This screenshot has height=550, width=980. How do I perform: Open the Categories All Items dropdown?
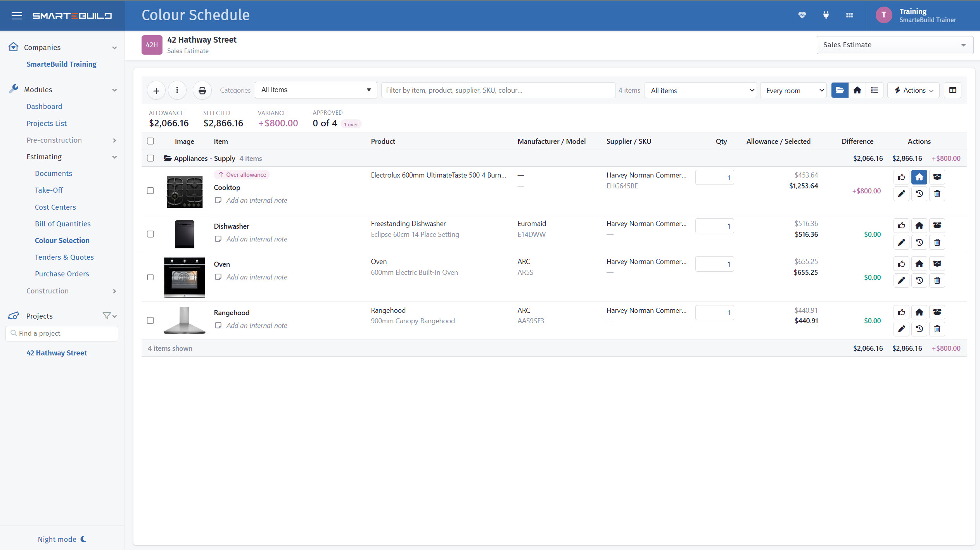[316, 90]
